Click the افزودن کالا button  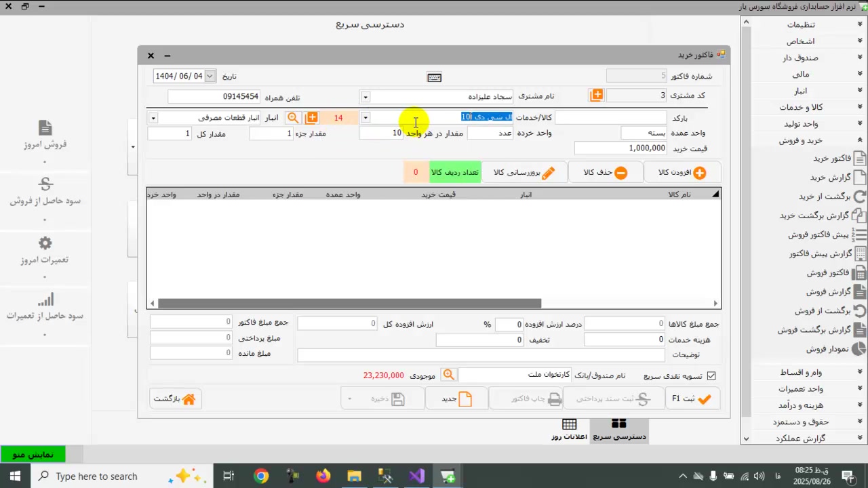tap(682, 173)
